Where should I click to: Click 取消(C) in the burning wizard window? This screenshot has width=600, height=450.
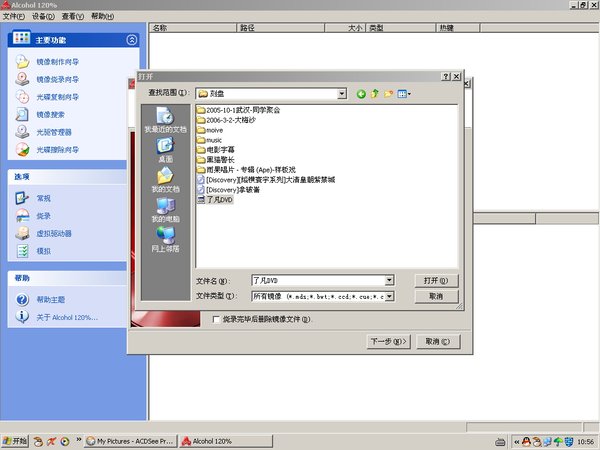[x=438, y=341]
